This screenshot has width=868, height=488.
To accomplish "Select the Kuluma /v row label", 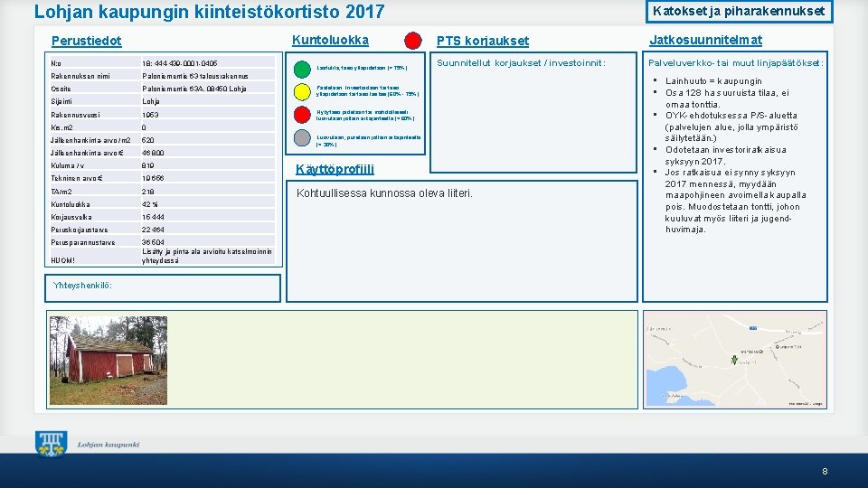I will 68,165.
